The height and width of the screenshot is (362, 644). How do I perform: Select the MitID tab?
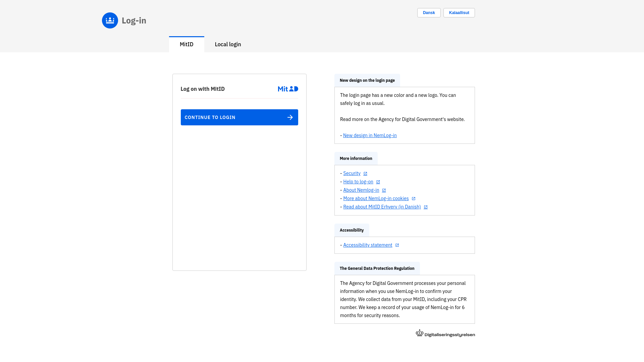tap(186, 44)
